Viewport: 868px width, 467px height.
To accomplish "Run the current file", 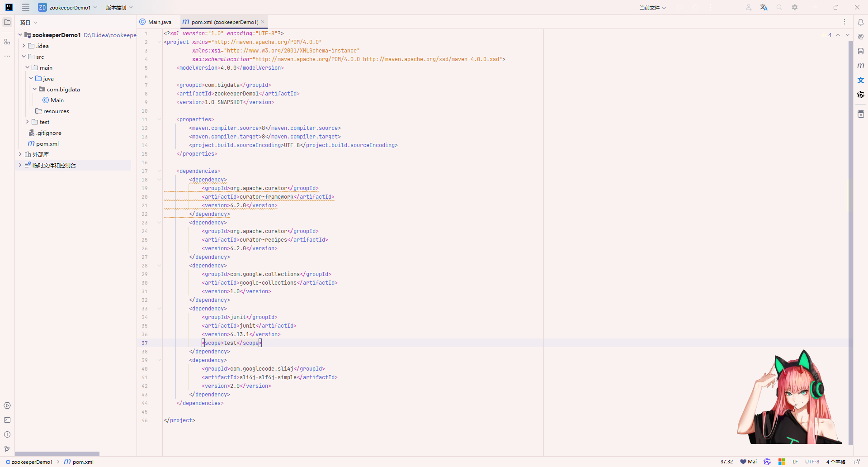I will click(x=681, y=7).
